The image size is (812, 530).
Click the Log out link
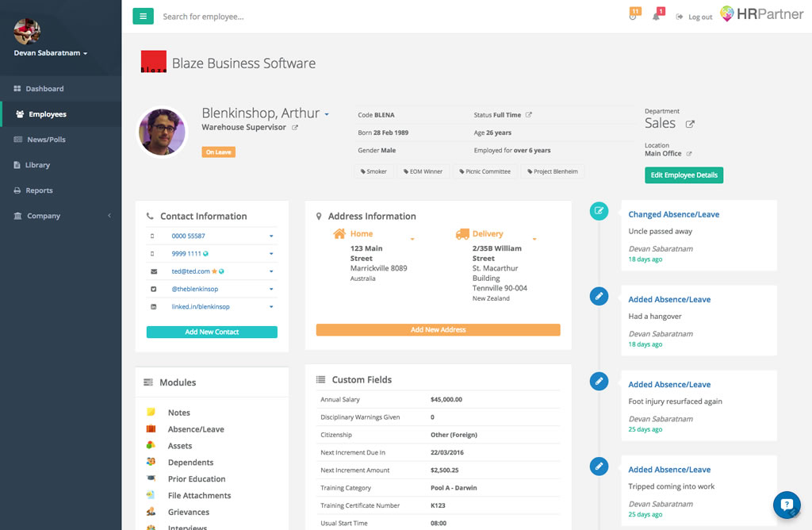[x=695, y=17]
